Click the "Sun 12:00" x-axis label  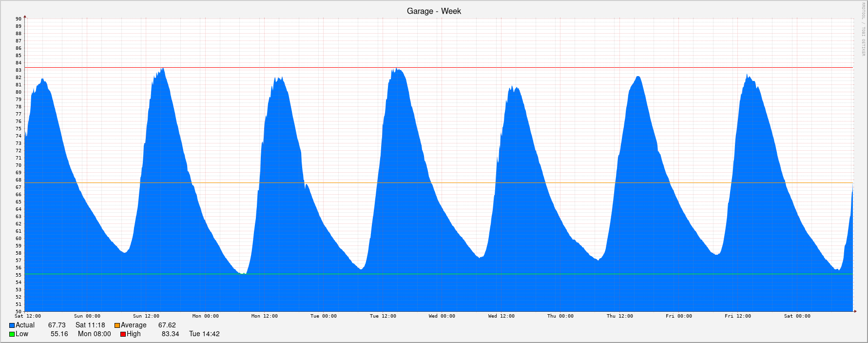coord(146,316)
